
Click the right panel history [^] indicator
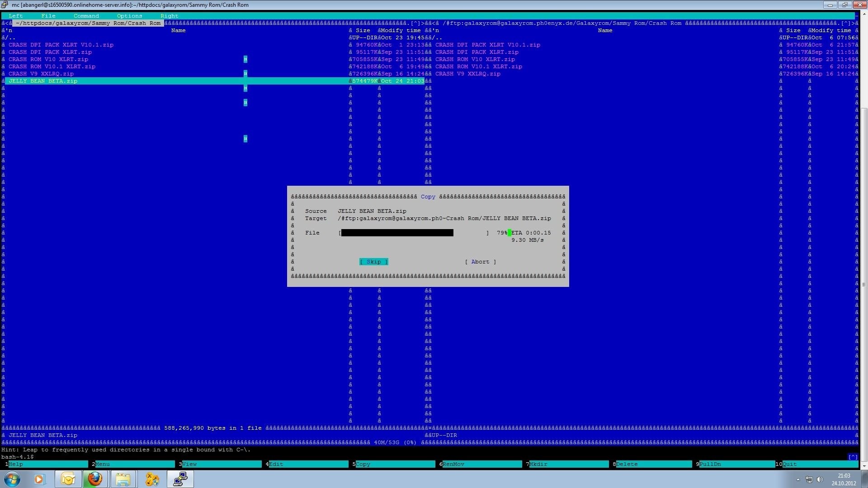(x=846, y=23)
